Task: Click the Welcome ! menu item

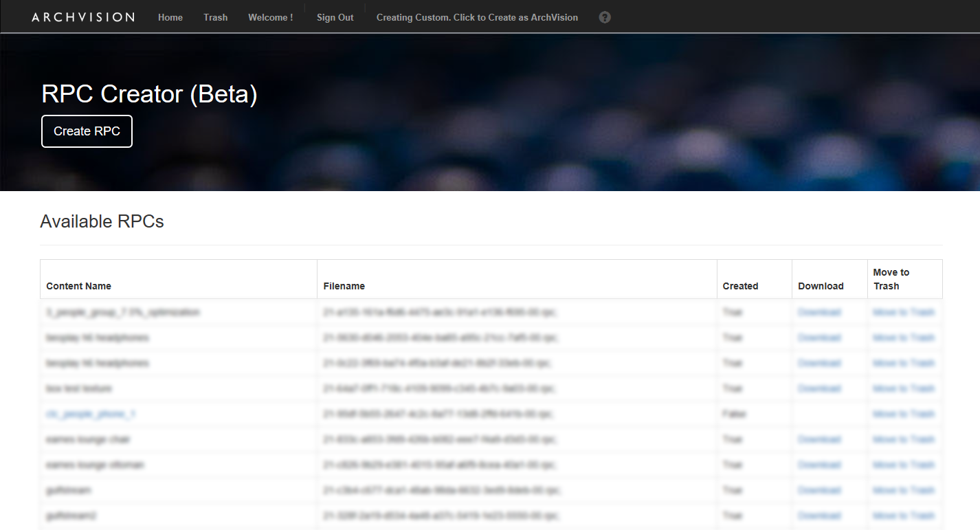Action: point(270,18)
